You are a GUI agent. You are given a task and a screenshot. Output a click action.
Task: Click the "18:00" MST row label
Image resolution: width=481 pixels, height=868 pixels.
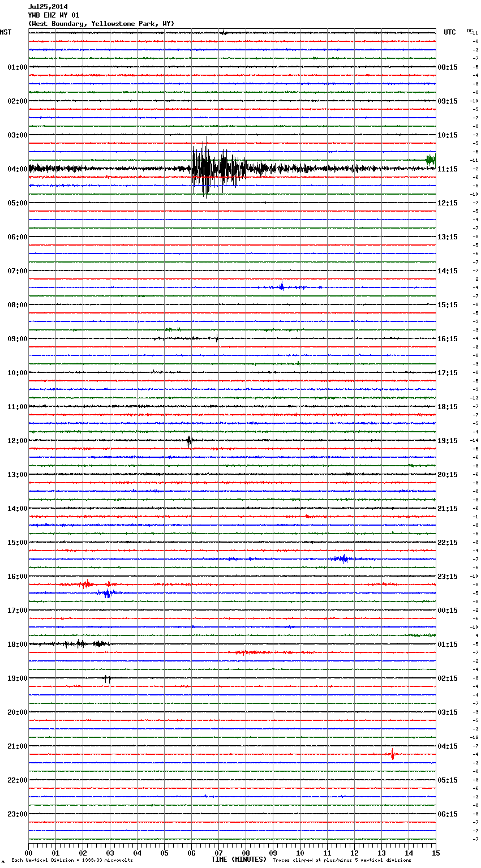pos(18,644)
